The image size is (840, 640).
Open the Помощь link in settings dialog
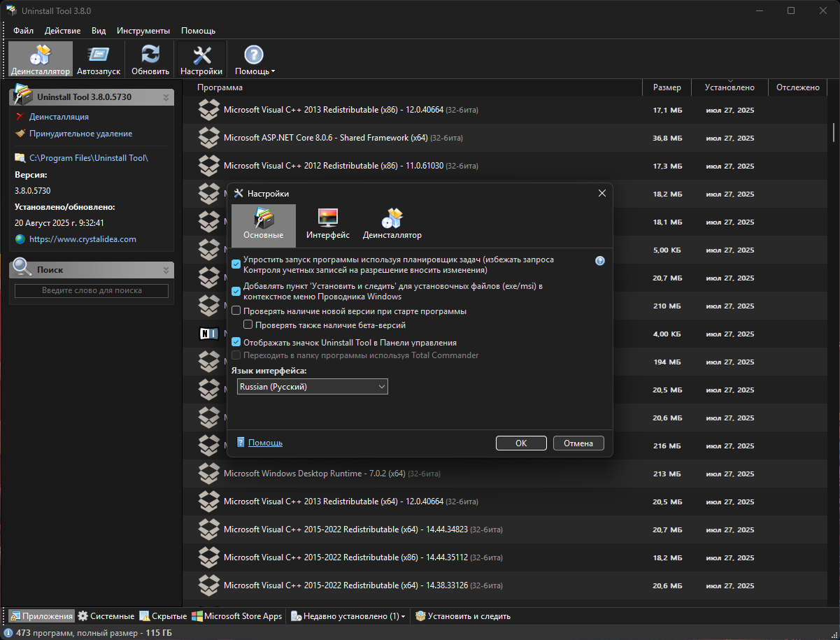pos(265,443)
